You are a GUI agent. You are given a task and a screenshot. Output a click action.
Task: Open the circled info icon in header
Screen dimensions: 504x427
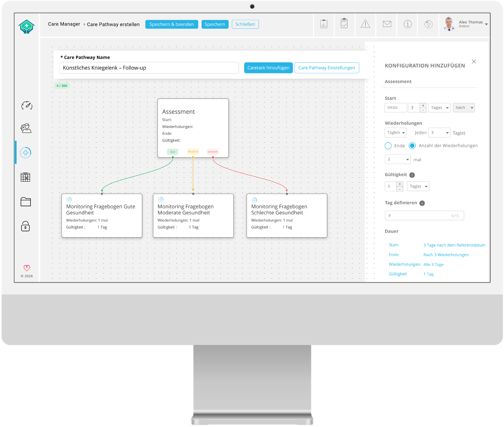[x=407, y=24]
